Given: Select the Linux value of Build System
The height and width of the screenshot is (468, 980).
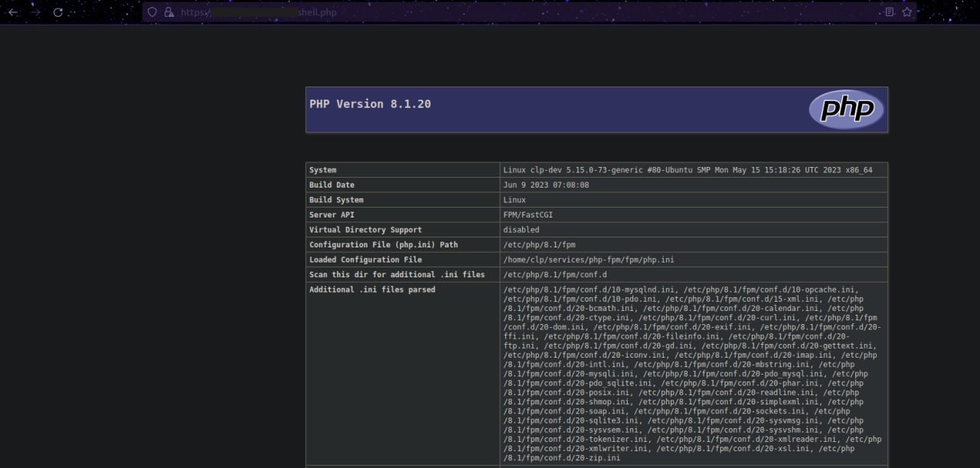Looking at the screenshot, I should 514,200.
